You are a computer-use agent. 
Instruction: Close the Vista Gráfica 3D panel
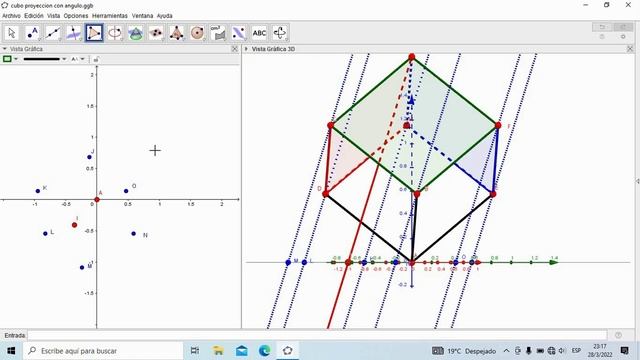pyautogui.click(x=630, y=49)
